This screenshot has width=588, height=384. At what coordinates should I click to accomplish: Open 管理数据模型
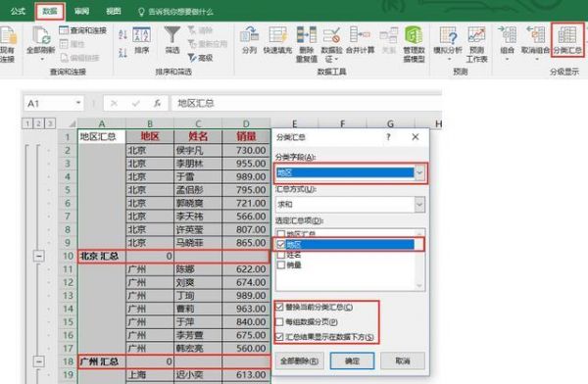(414, 44)
